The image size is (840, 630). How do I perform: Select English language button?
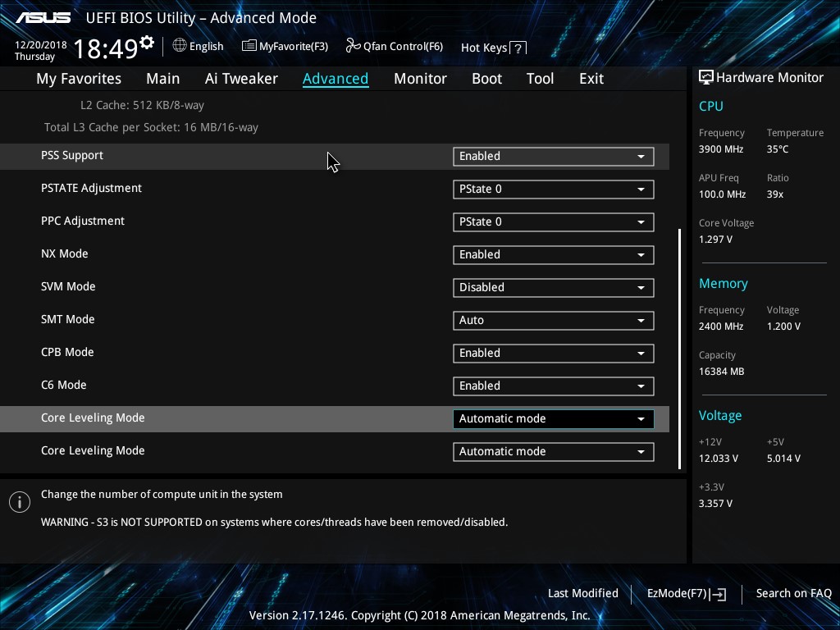199,46
